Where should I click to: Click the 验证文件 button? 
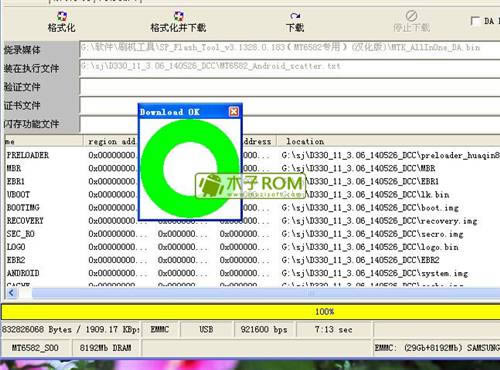pos(40,87)
